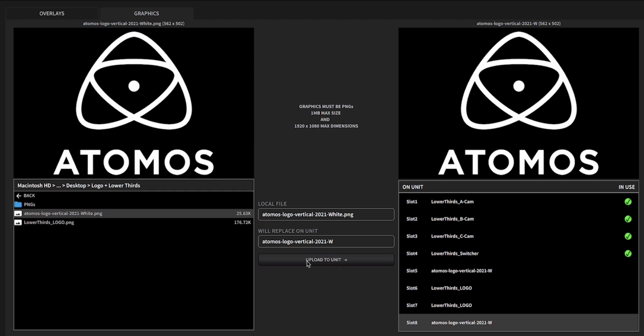Click the green check for Slot2 LowerThirds_B-Cam
The width and height of the screenshot is (644, 336).
(628, 219)
